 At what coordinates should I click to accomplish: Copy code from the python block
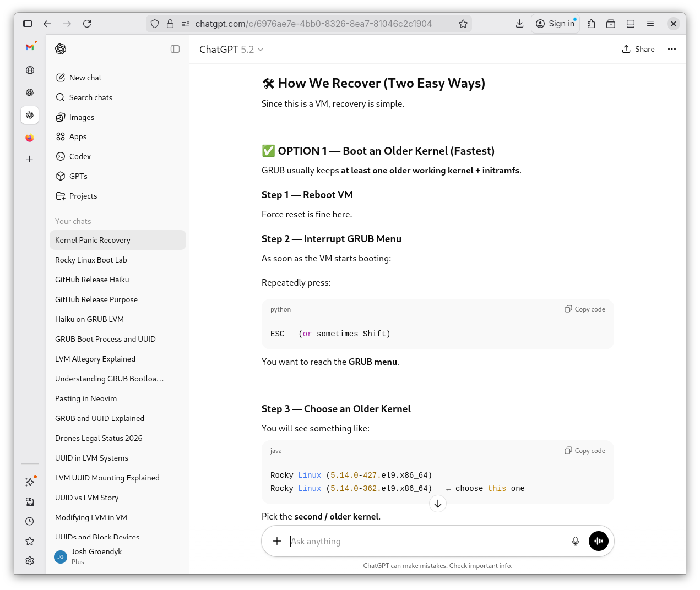pos(584,309)
